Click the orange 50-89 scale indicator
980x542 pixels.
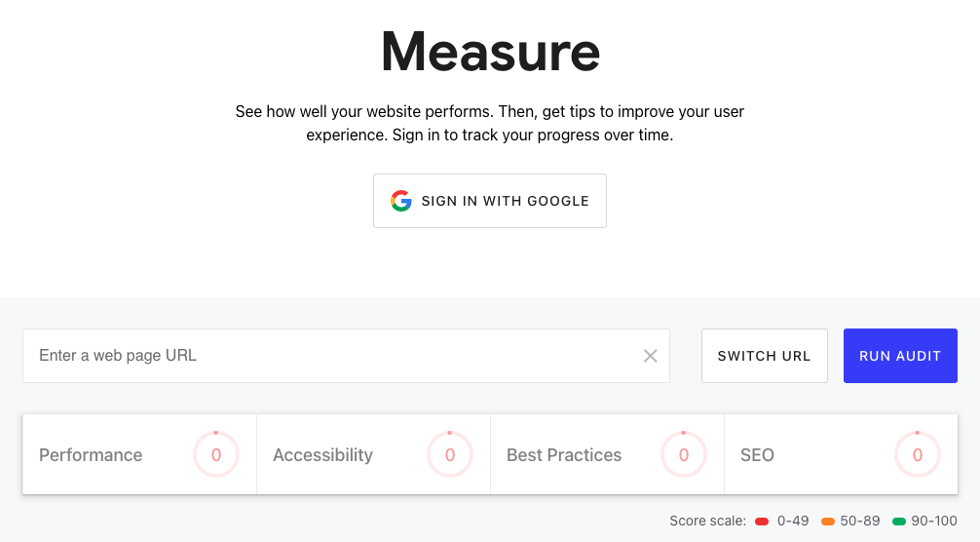(x=828, y=522)
